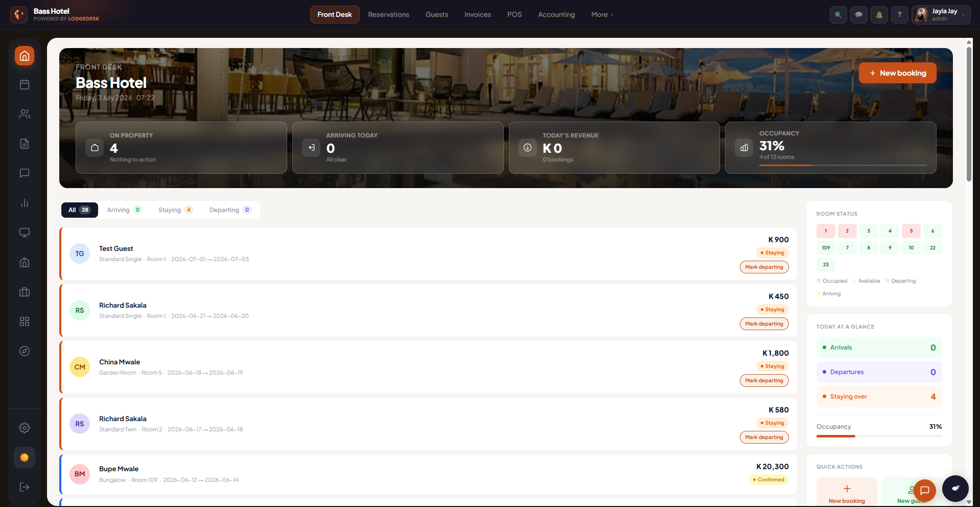Switch to the Staying filter tab

175,210
